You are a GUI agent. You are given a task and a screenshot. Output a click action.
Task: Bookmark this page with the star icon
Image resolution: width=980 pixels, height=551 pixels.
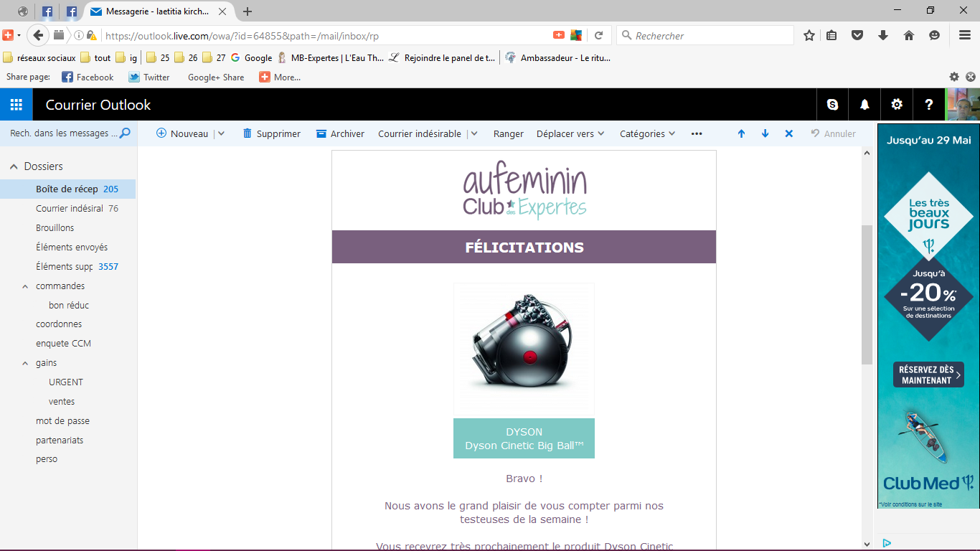tap(809, 35)
